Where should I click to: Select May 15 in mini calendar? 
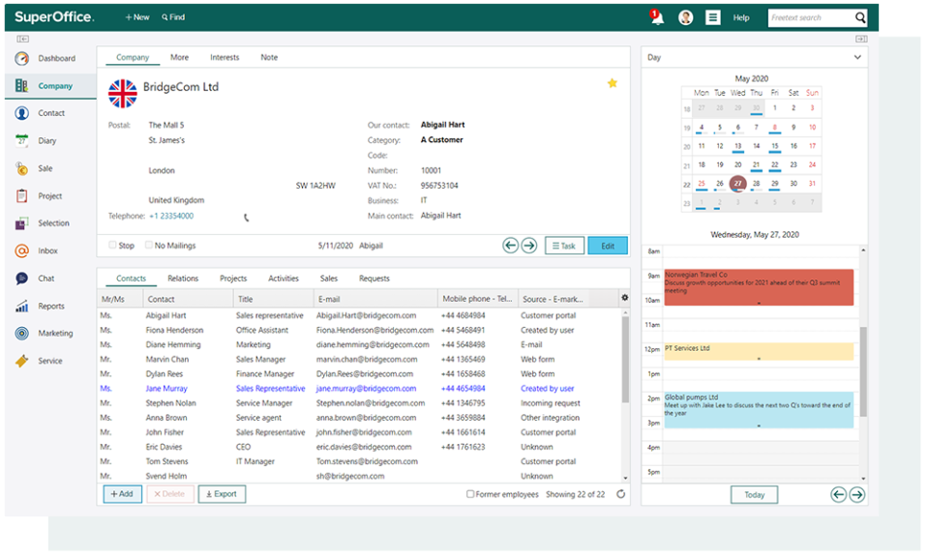point(775,146)
